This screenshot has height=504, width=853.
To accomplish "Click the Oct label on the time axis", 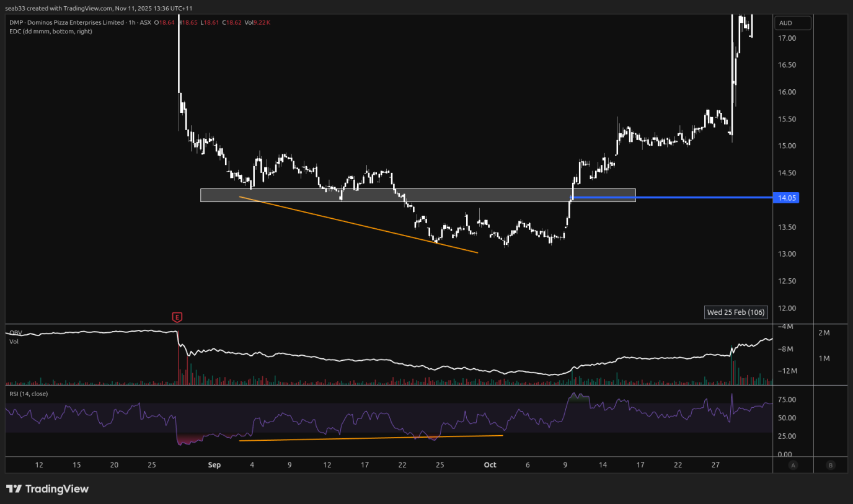I will point(490,465).
